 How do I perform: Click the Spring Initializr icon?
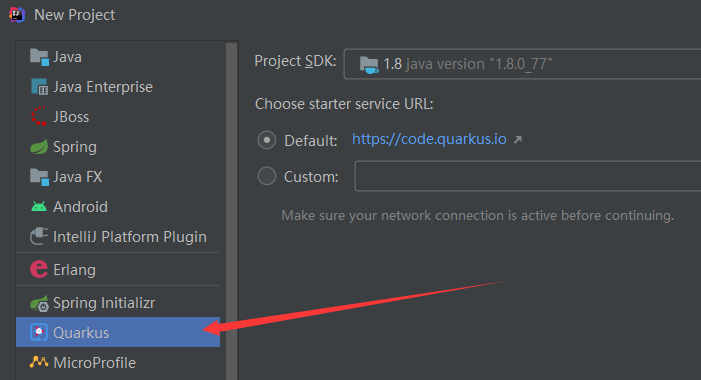pyautogui.click(x=39, y=303)
